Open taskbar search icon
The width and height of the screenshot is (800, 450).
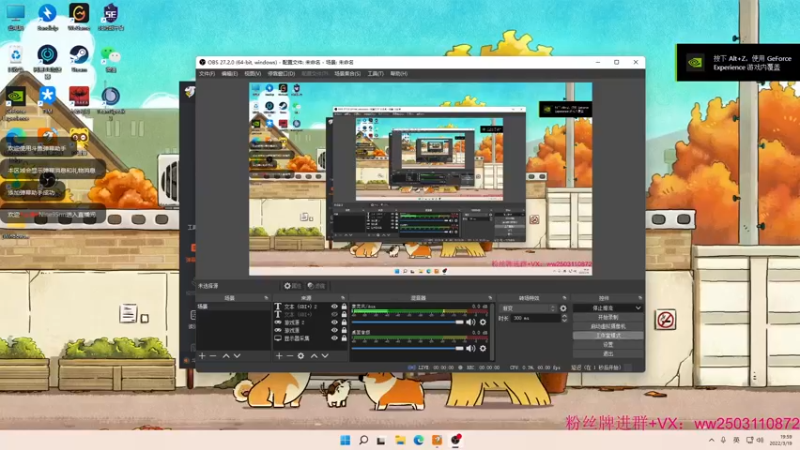coord(363,440)
